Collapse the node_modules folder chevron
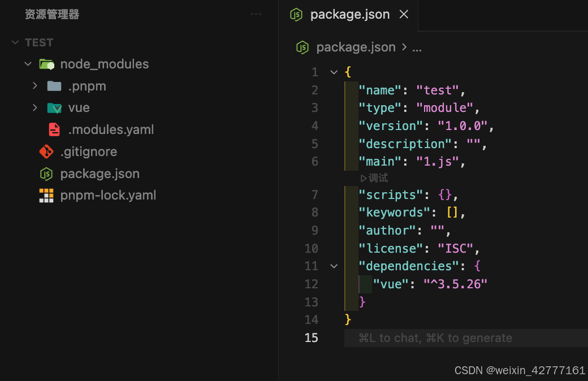This screenshot has height=381, width=588. click(x=28, y=64)
